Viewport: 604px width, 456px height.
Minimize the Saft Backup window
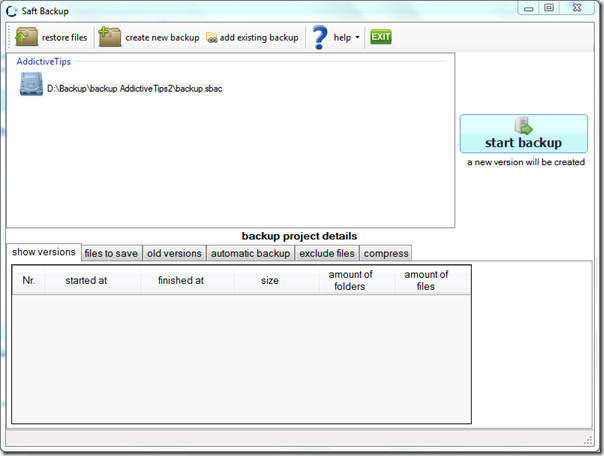(528, 8)
